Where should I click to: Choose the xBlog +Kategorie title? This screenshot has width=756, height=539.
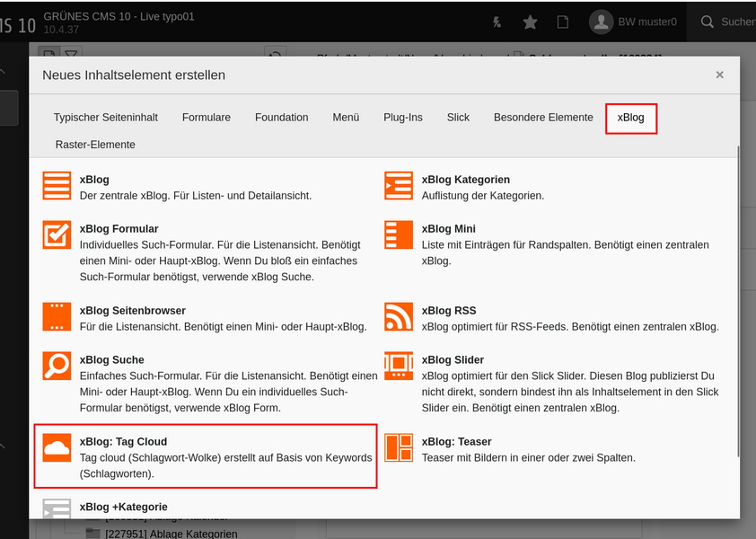coord(124,508)
